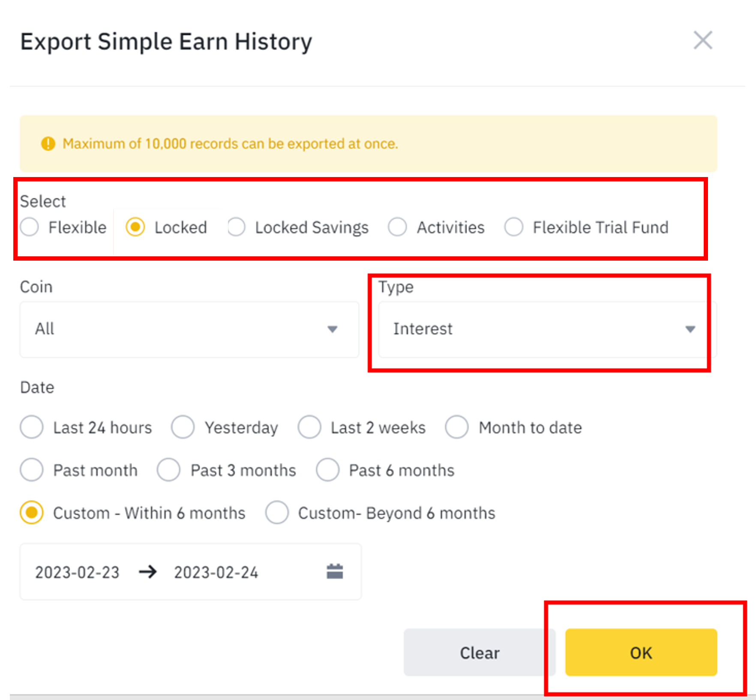This screenshot has width=756, height=700.
Task: Click the warning icon in yellow banner
Action: coord(48,144)
